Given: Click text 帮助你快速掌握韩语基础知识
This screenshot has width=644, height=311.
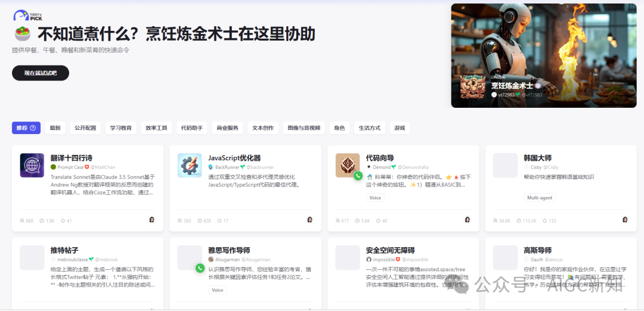Looking at the screenshot, I should 559,177.
